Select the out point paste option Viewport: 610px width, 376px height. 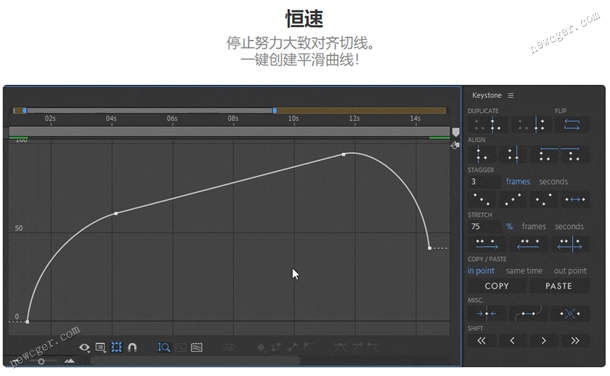(570, 271)
